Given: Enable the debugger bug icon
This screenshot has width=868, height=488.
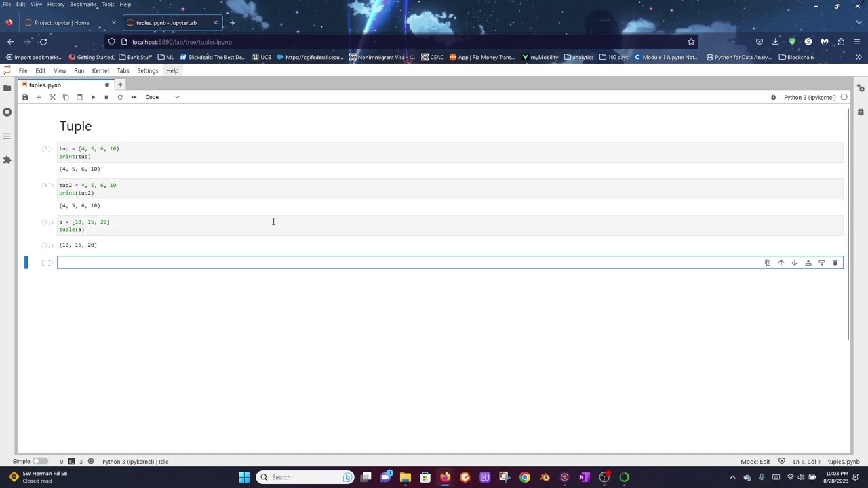Looking at the screenshot, I should pyautogui.click(x=773, y=97).
